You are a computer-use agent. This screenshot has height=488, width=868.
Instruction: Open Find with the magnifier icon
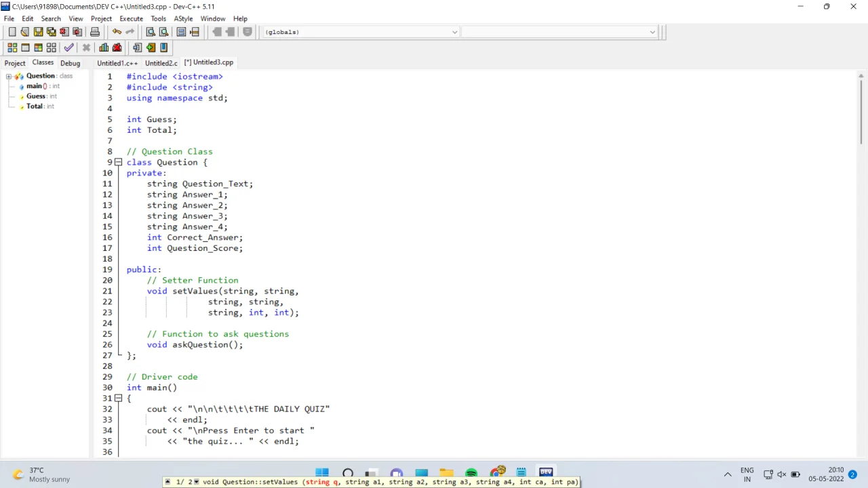click(x=151, y=32)
